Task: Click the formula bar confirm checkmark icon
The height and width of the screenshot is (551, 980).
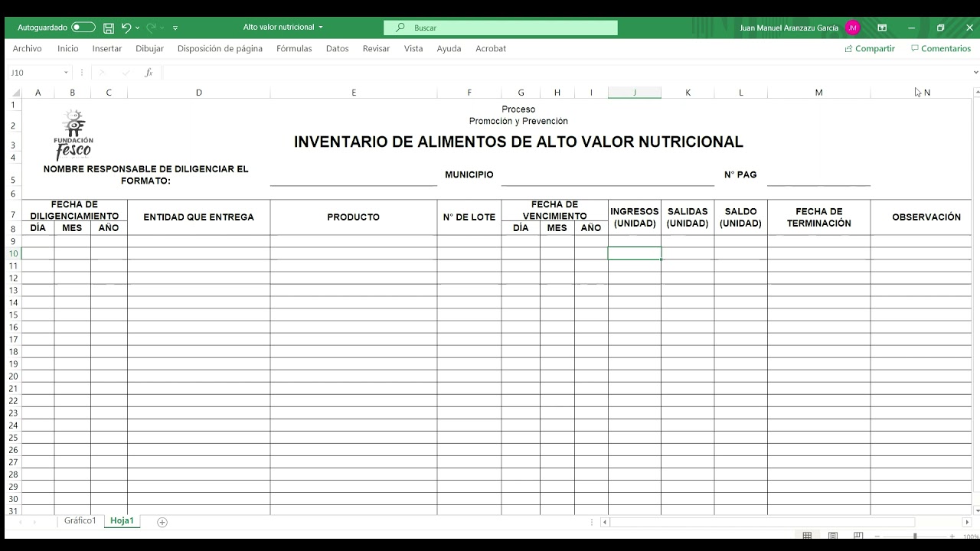Action: coord(126,73)
